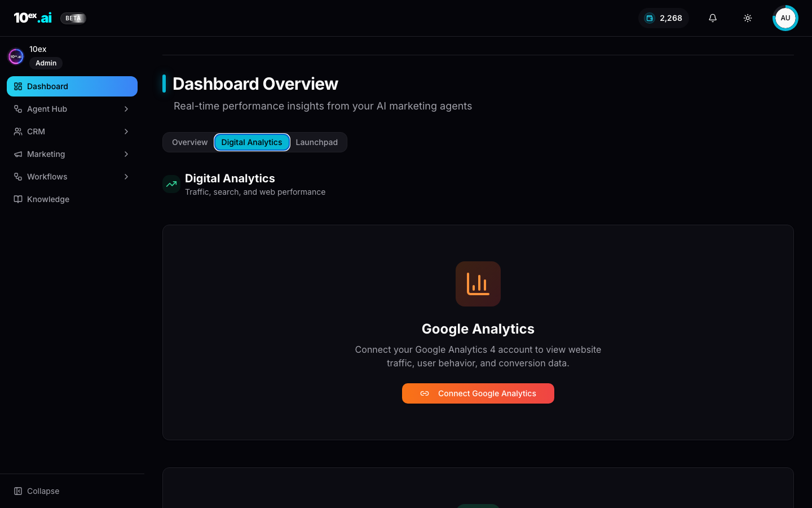This screenshot has width=812, height=508.
Task: Open CRM in sidebar
Action: point(72,132)
